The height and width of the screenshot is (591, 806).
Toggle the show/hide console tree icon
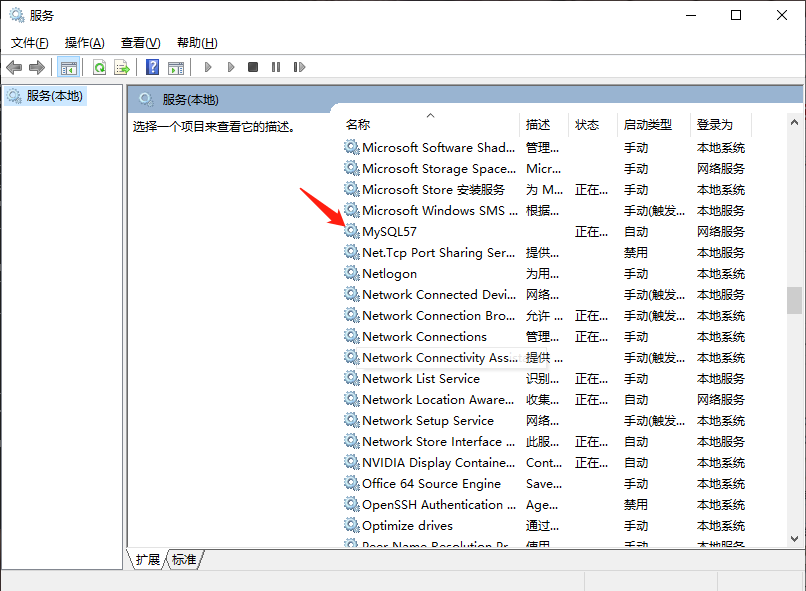[x=68, y=67]
